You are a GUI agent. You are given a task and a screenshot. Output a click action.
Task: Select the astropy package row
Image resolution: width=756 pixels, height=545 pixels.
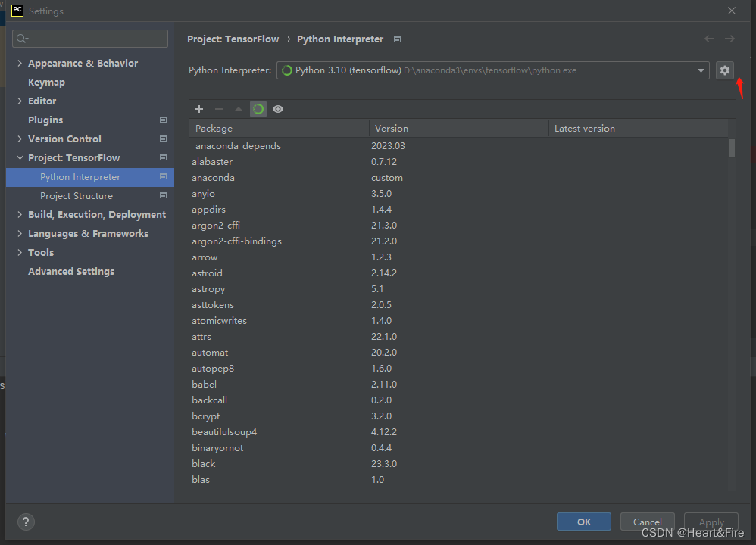tap(458, 288)
